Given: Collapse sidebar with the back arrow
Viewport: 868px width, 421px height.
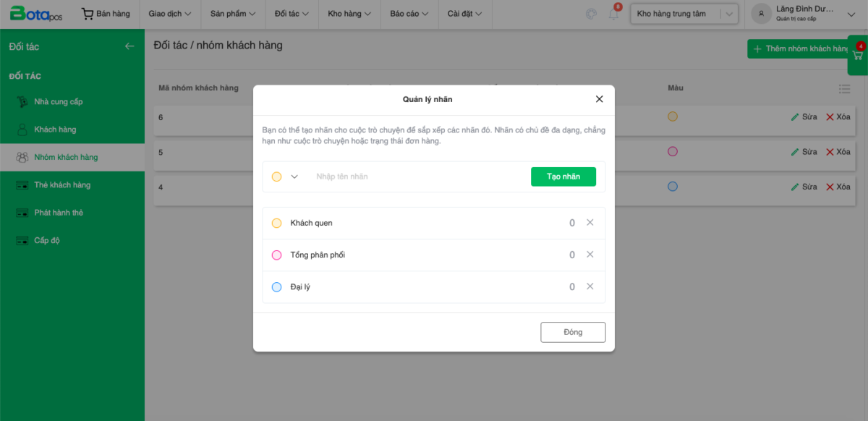Looking at the screenshot, I should 129,46.
